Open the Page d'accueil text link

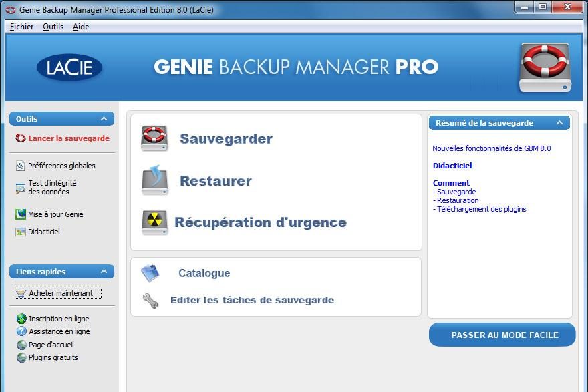[x=51, y=345]
